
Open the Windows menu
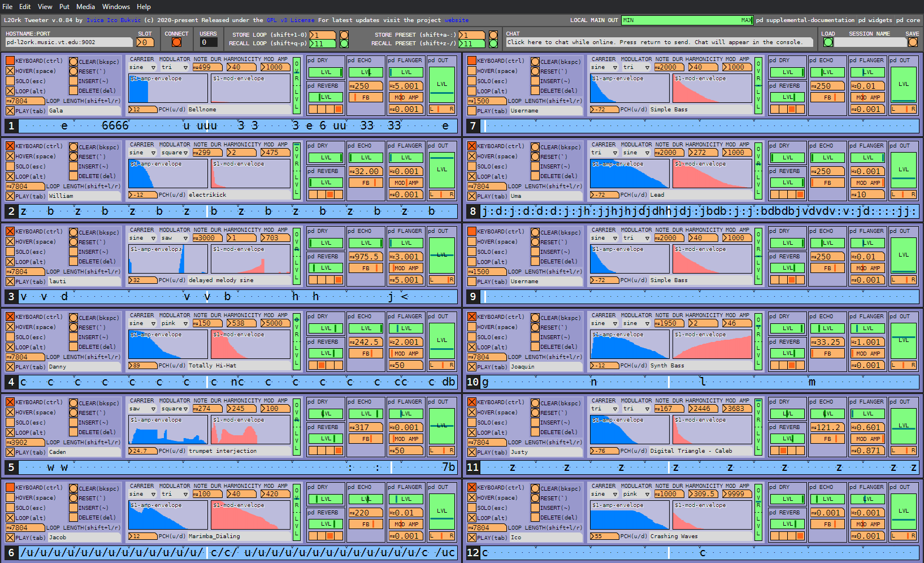(x=116, y=7)
